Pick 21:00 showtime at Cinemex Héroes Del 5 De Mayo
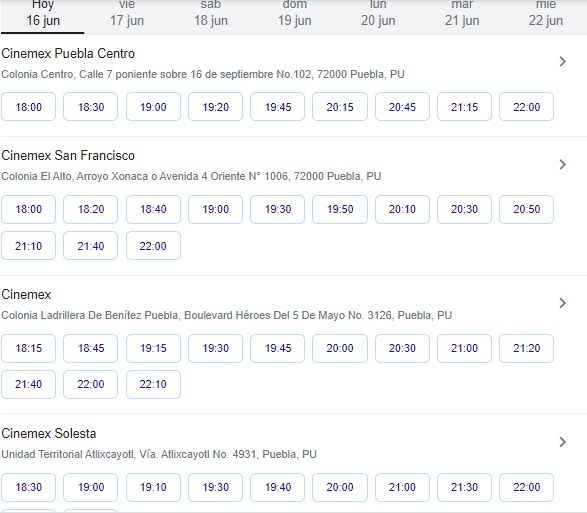The image size is (587, 513). pyautogui.click(x=464, y=348)
